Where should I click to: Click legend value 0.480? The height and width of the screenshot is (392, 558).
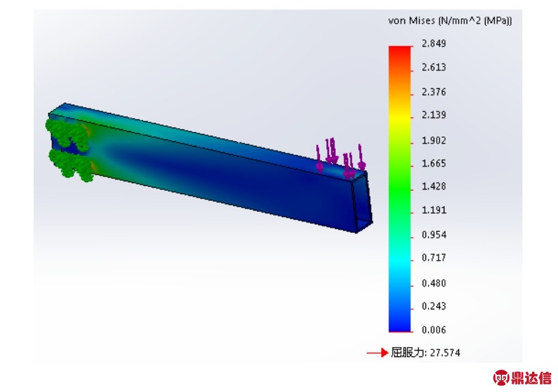click(x=434, y=283)
